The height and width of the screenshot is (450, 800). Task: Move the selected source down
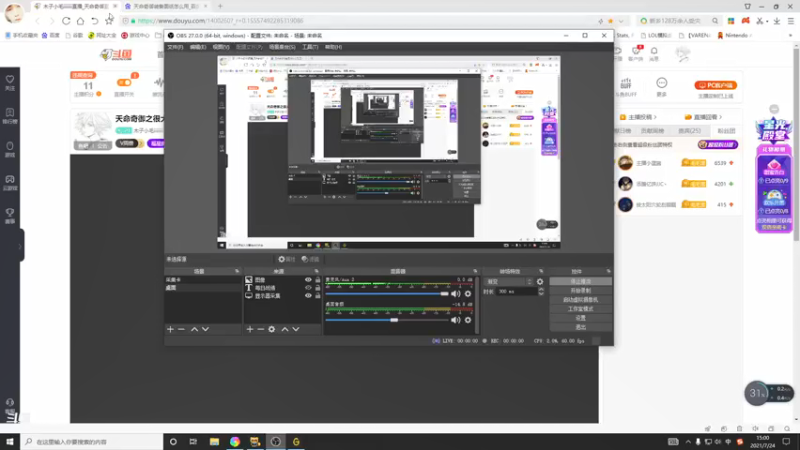click(x=295, y=330)
